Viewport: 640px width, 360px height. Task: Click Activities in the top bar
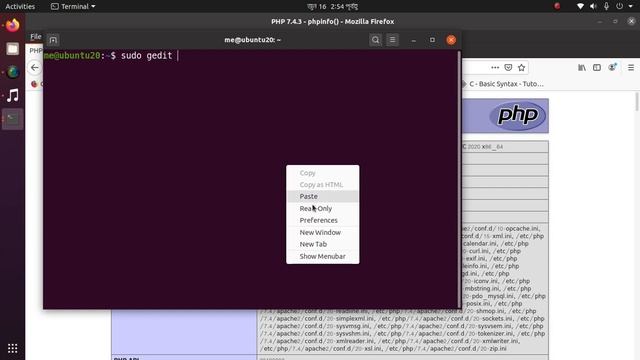coord(20,7)
